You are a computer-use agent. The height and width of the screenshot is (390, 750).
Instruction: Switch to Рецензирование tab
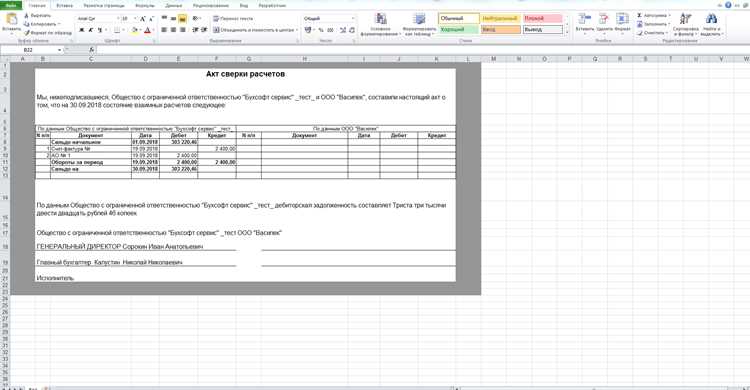pyautogui.click(x=211, y=6)
